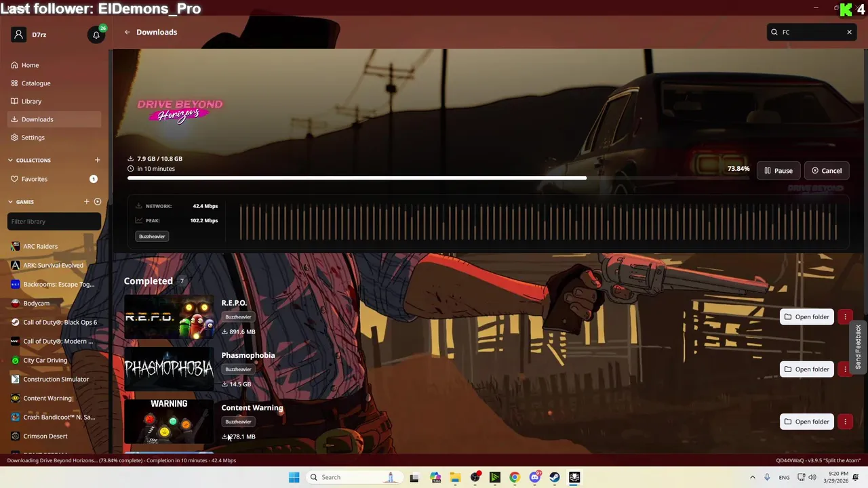This screenshot has height=488, width=868.
Task: Open the Catalogue page
Action: (54, 83)
